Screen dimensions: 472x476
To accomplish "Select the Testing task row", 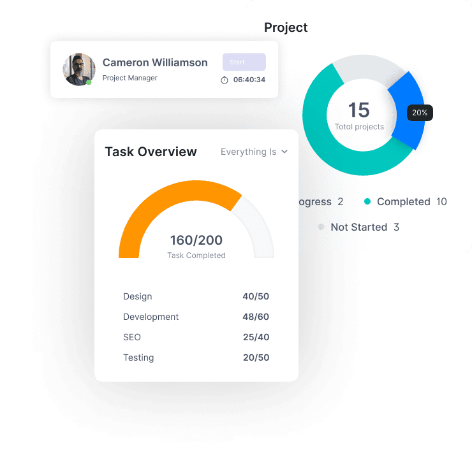I will (x=196, y=357).
